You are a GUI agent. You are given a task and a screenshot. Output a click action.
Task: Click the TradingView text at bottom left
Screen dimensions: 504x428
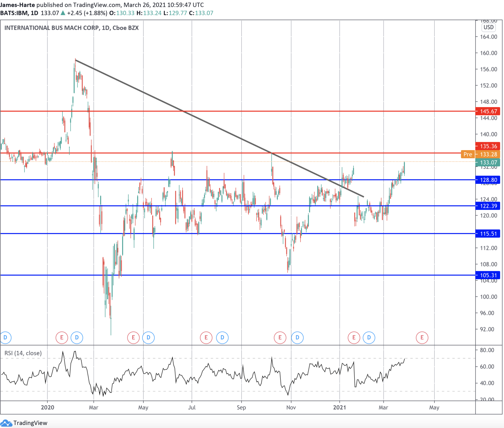[30, 423]
